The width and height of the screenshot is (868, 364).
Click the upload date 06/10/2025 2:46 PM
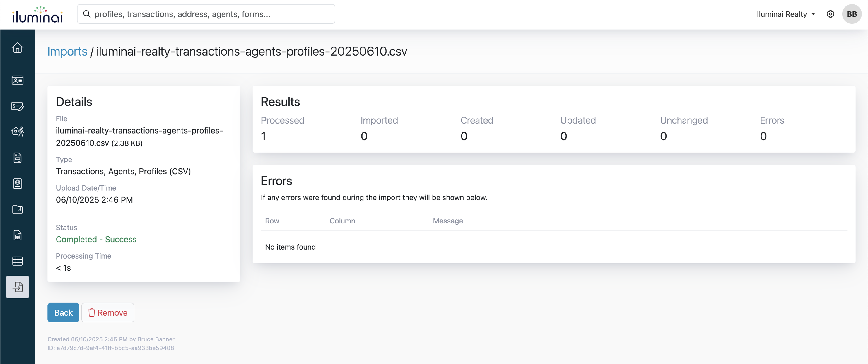click(x=94, y=200)
